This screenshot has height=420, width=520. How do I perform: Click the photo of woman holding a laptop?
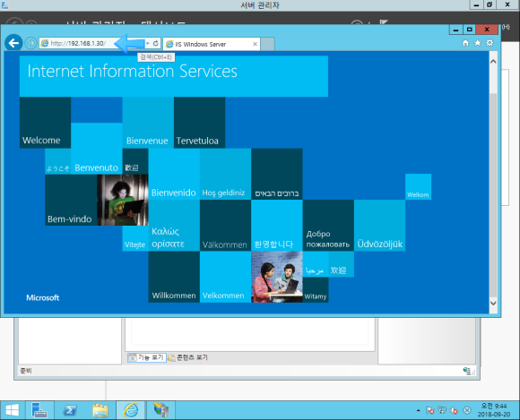122,200
